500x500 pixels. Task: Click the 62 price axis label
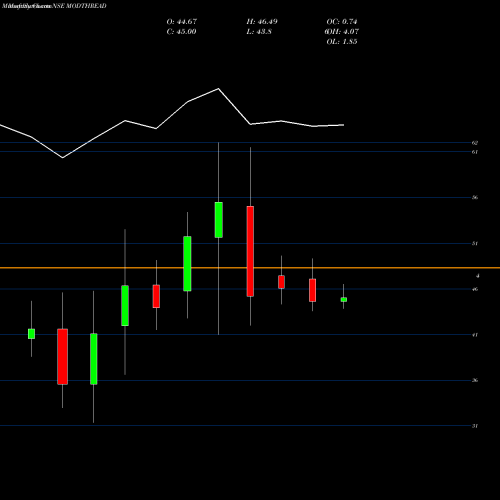pos(475,143)
